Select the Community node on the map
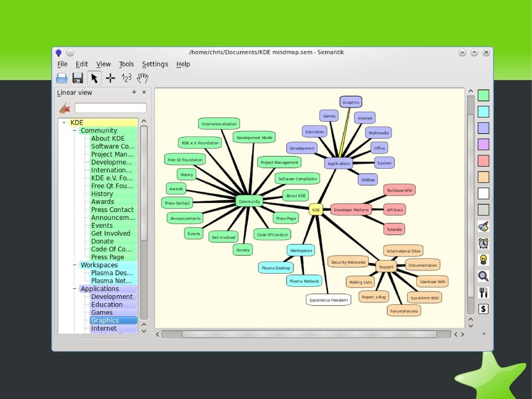 click(249, 201)
